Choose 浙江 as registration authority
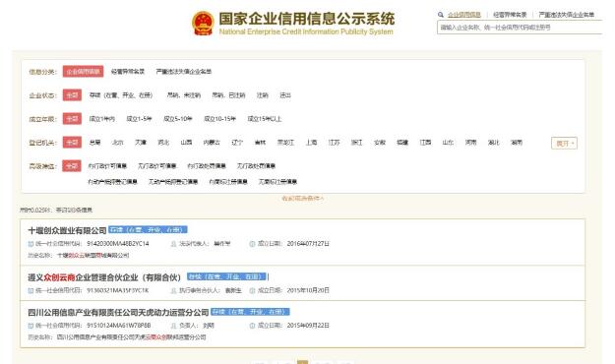This screenshot has width=615, height=364. [x=357, y=143]
